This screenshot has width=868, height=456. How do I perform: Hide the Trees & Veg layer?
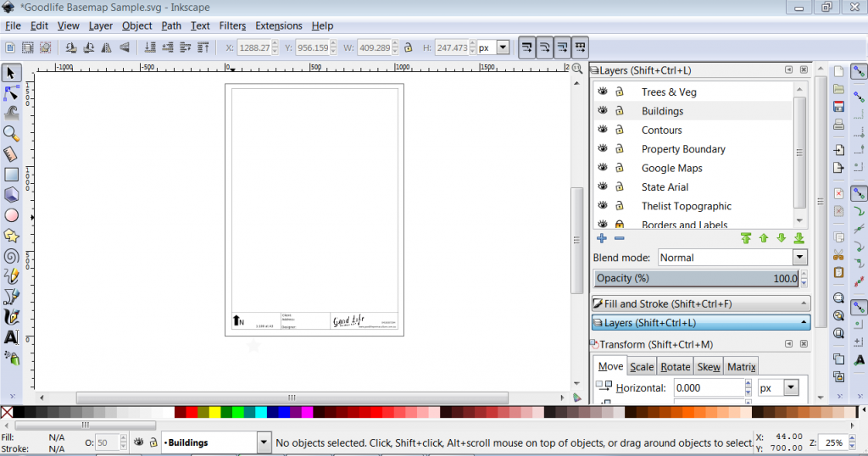[603, 92]
